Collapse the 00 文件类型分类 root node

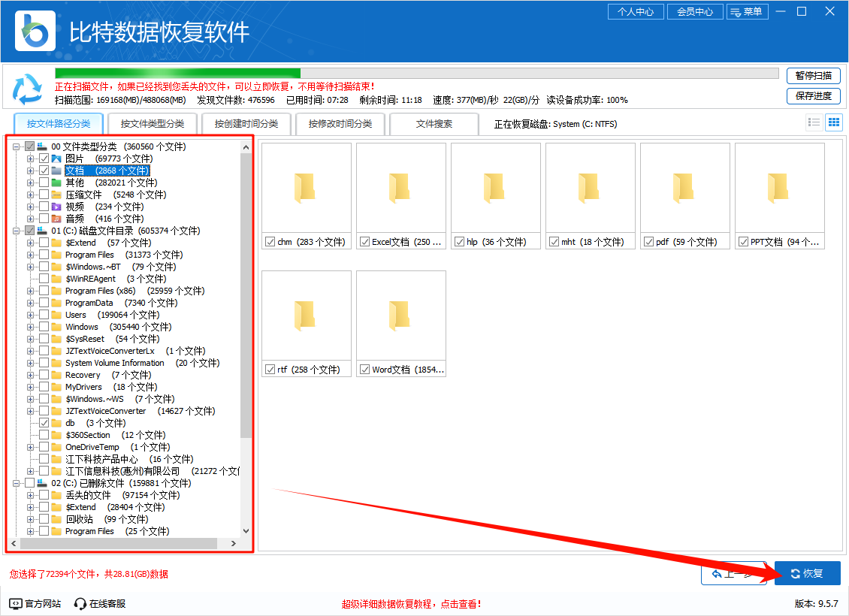17,146
